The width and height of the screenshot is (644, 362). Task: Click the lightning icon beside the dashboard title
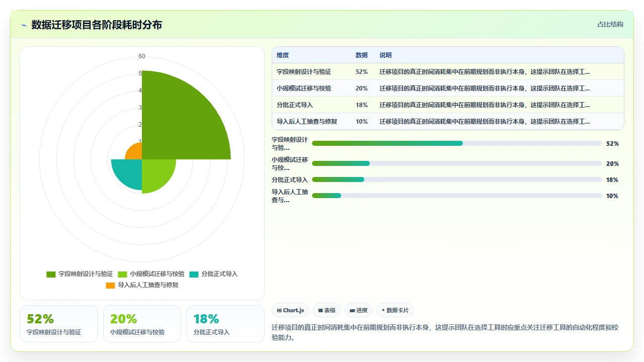pyautogui.click(x=24, y=25)
